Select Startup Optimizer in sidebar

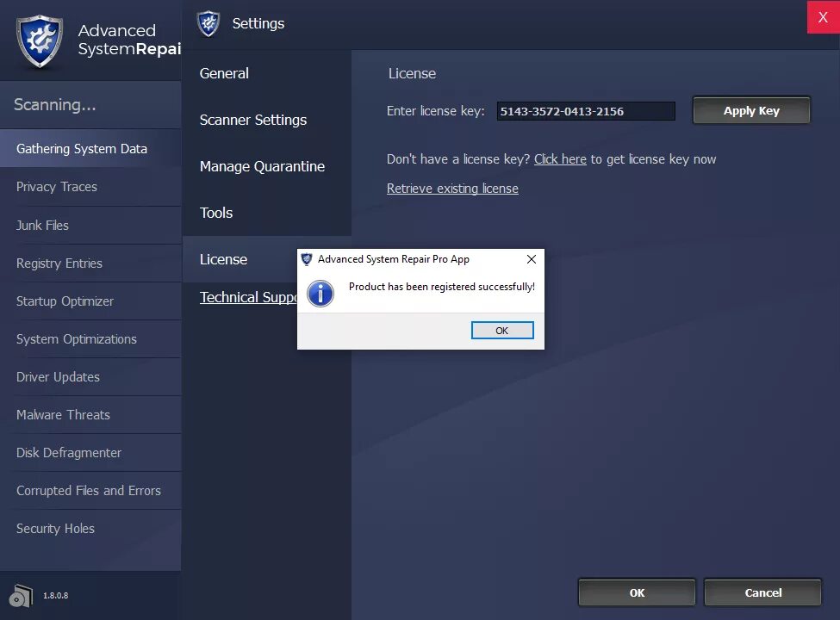pos(90,301)
